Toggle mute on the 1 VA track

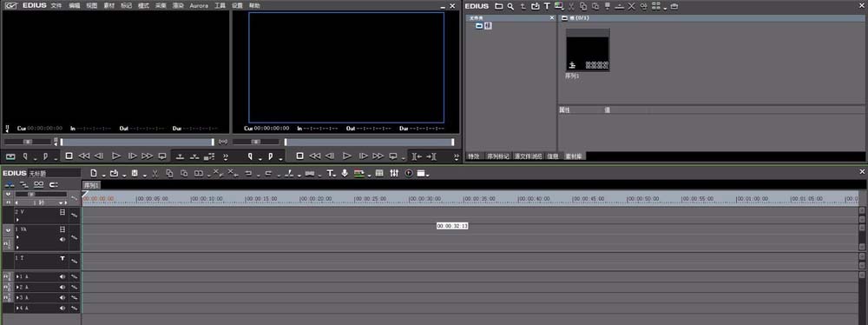pos(62,239)
